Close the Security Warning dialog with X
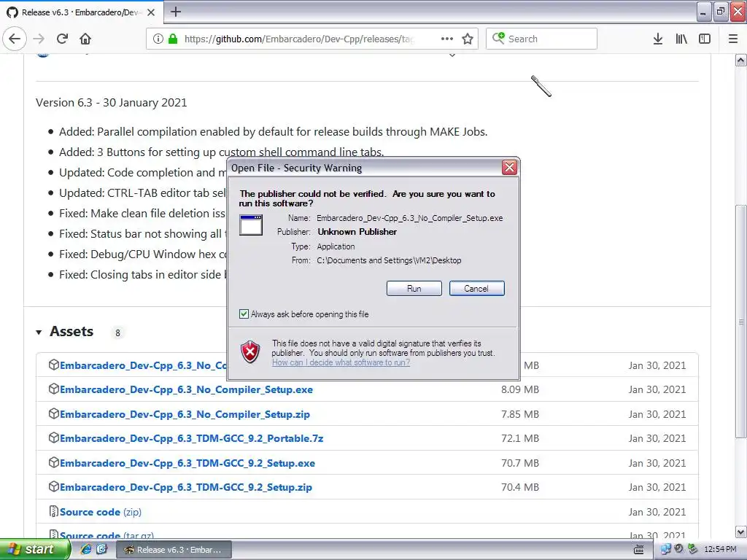This screenshot has width=747, height=560. (x=509, y=167)
